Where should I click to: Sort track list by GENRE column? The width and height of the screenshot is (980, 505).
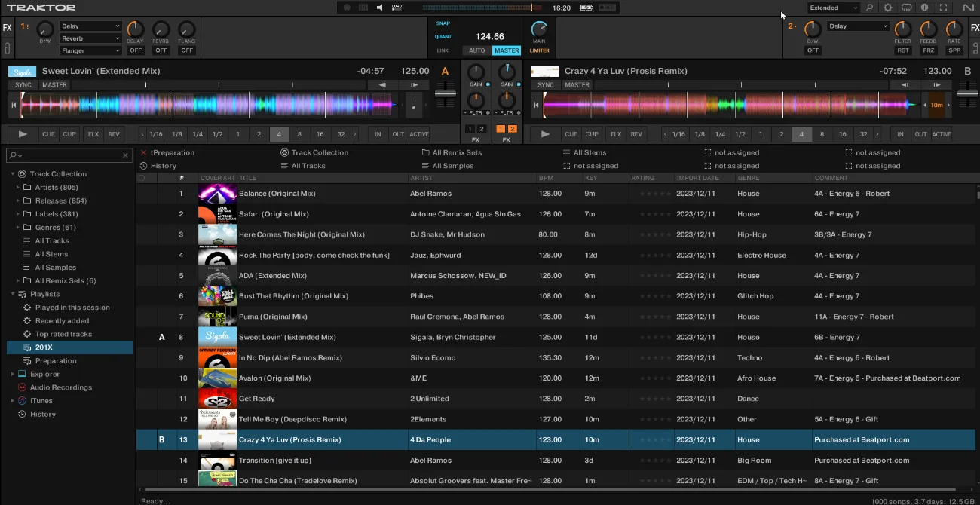tap(773, 178)
